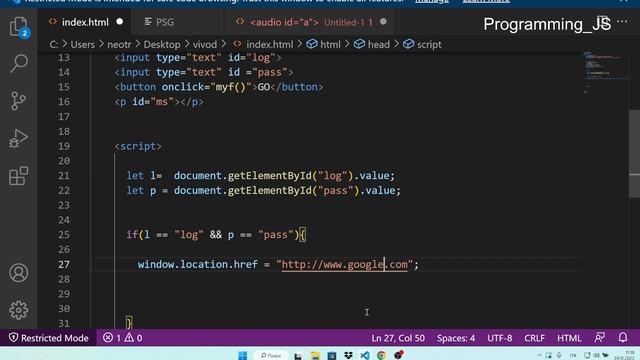Click Ln 27, Col 50 indicator
The image size is (640, 360).
[398, 338]
